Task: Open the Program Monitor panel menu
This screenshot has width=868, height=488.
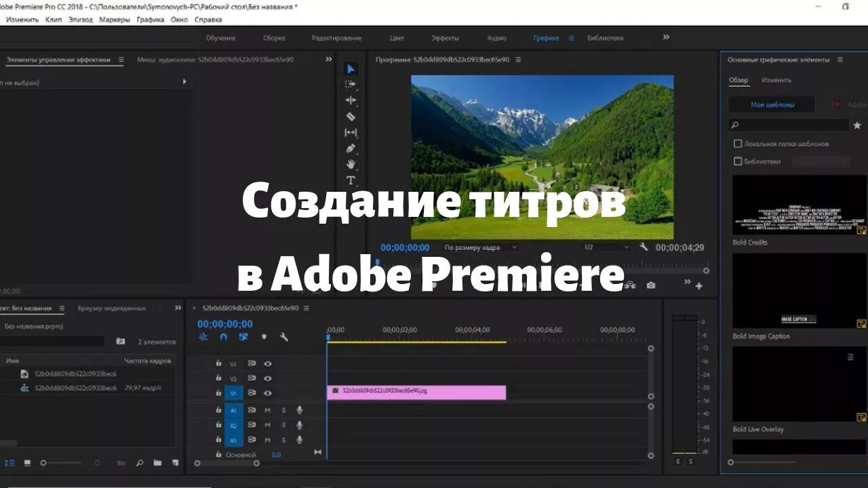Action: [x=518, y=60]
